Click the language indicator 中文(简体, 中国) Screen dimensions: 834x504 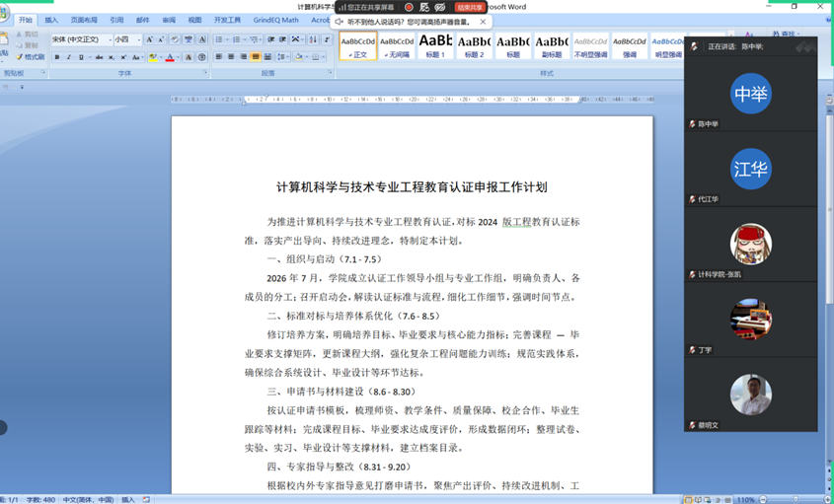pos(88,500)
